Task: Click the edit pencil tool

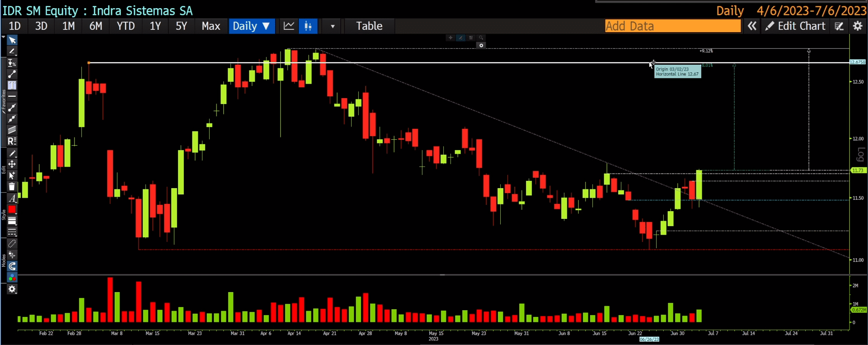Action: pyautogui.click(x=12, y=154)
